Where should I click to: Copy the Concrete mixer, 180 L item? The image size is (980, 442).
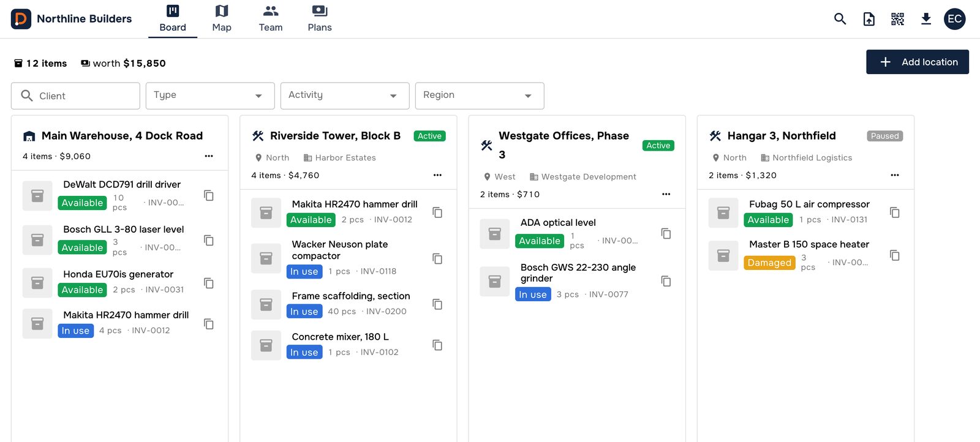point(437,345)
